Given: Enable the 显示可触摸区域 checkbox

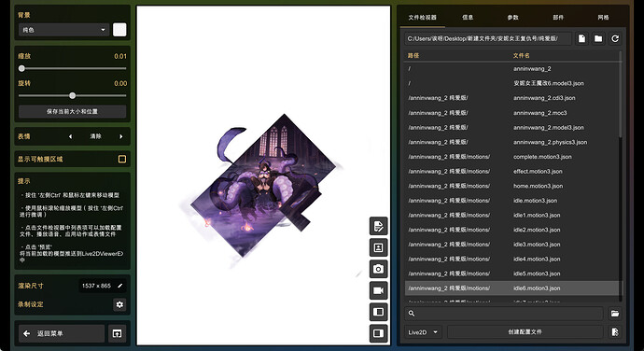Looking at the screenshot, I should (x=122, y=159).
